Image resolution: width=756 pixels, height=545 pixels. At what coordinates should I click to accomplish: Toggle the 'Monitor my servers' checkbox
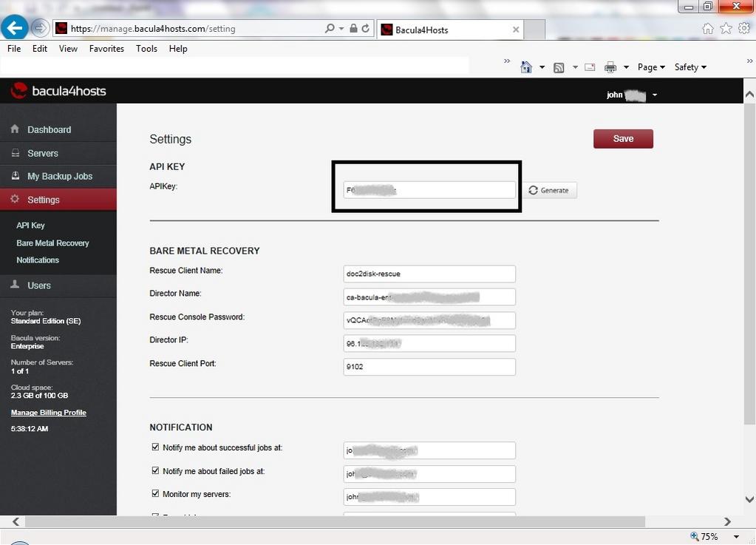pyautogui.click(x=155, y=493)
